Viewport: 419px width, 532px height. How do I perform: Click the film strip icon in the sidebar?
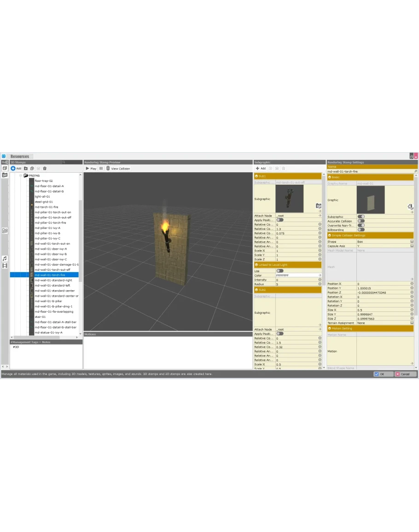tap(5, 266)
